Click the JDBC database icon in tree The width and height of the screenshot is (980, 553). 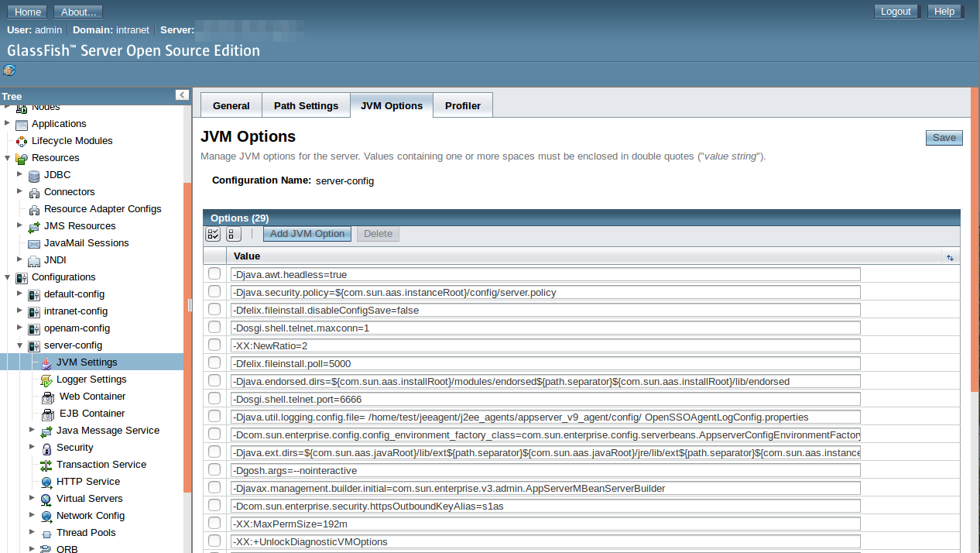(x=34, y=175)
